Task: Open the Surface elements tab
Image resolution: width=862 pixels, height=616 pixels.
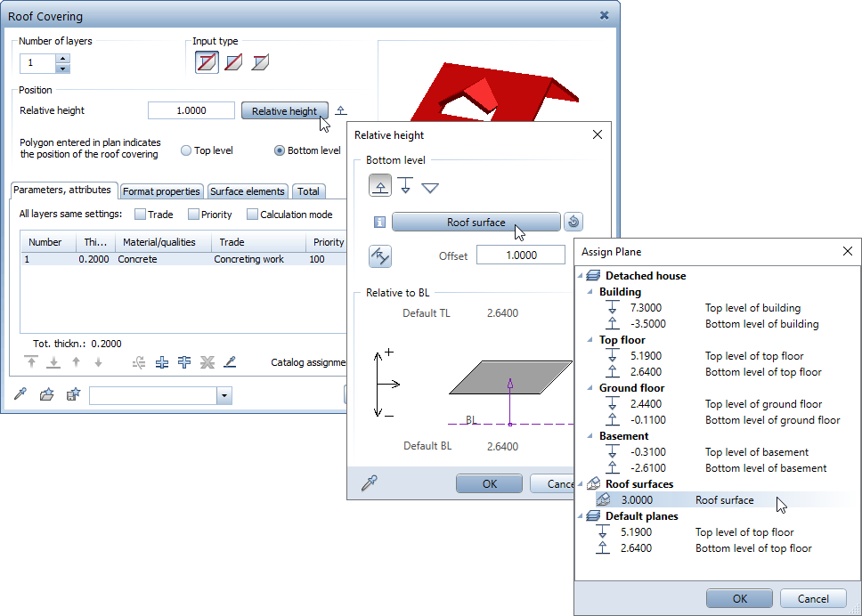Action: 248,191
